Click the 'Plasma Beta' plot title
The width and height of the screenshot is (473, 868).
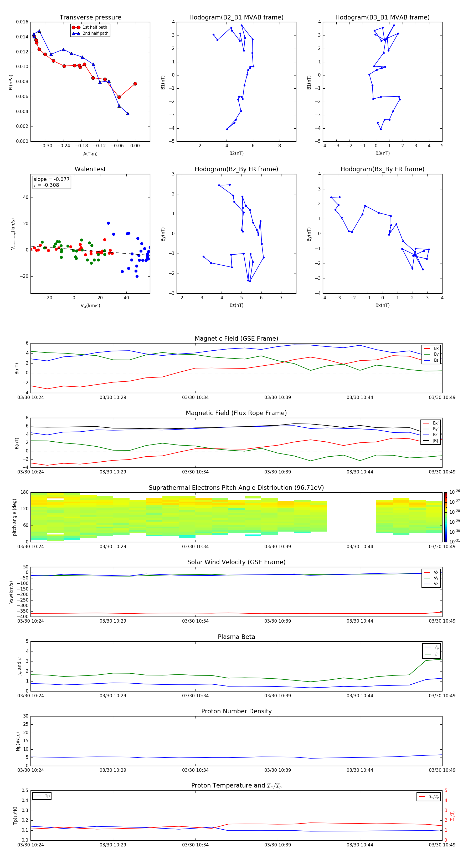(236, 637)
